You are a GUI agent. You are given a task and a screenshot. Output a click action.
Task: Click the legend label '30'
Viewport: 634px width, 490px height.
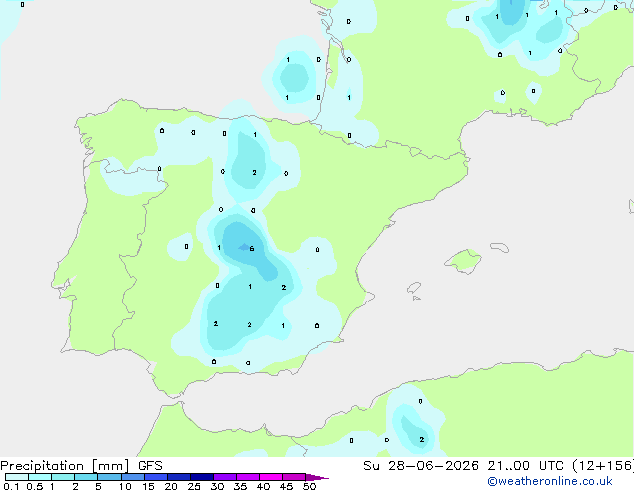tap(217, 486)
